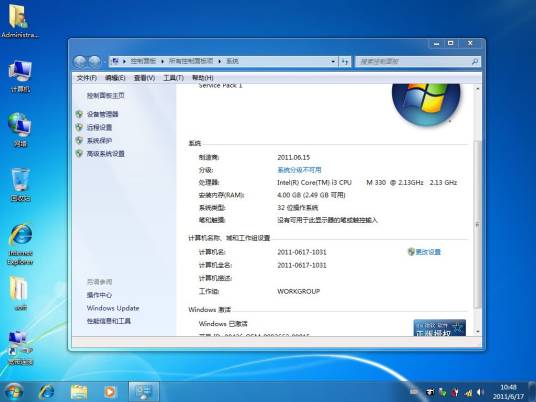Expand the address bar history dropdown arrow
The width and height of the screenshot is (536, 402).
click(x=333, y=62)
